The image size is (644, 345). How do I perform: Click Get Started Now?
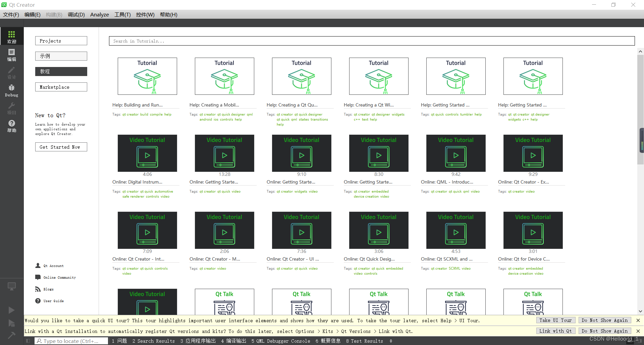tap(61, 147)
